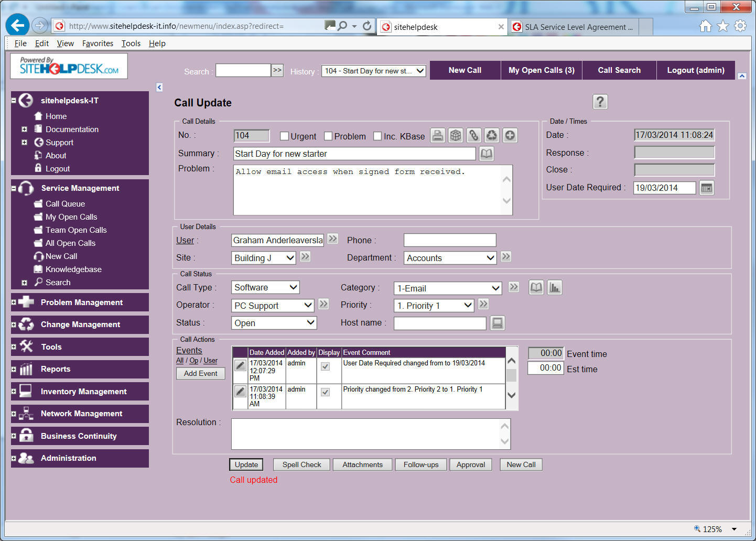The height and width of the screenshot is (541, 756).
Task: Open the Site dropdown Building J
Action: (264, 258)
